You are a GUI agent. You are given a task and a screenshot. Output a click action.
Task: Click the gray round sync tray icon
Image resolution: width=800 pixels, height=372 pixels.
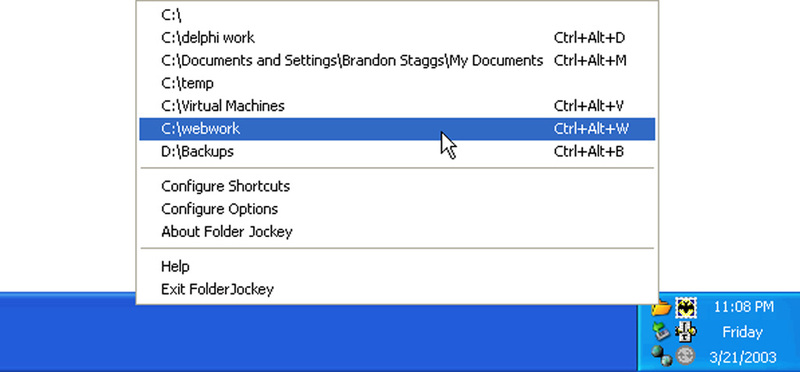click(686, 355)
